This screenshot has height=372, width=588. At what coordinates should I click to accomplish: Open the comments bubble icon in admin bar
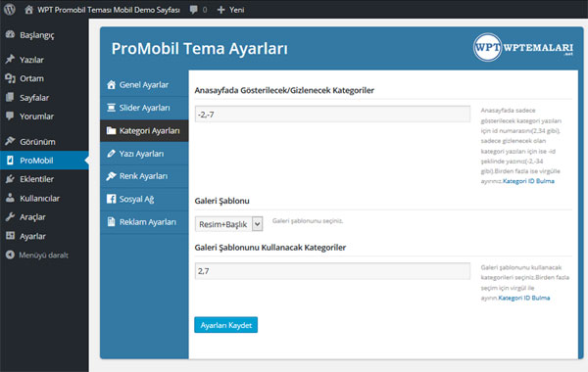click(193, 10)
